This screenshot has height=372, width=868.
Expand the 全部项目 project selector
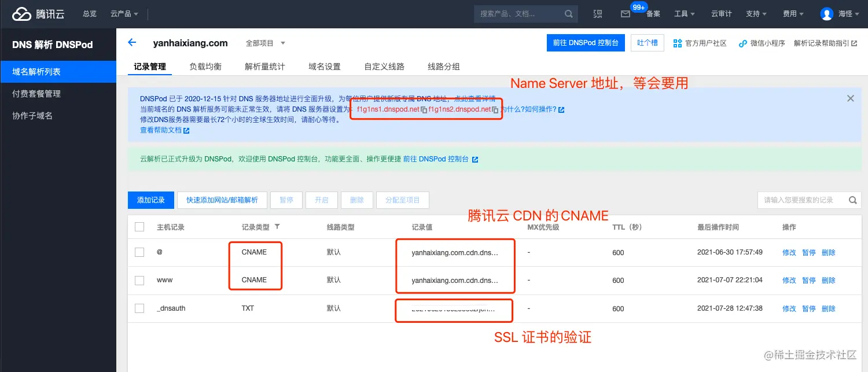click(x=266, y=43)
